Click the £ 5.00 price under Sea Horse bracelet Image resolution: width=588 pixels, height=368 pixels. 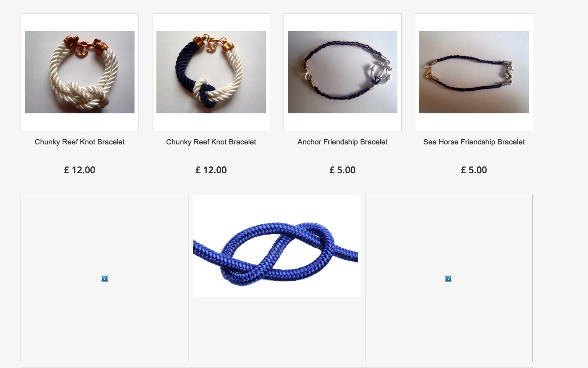click(x=474, y=170)
